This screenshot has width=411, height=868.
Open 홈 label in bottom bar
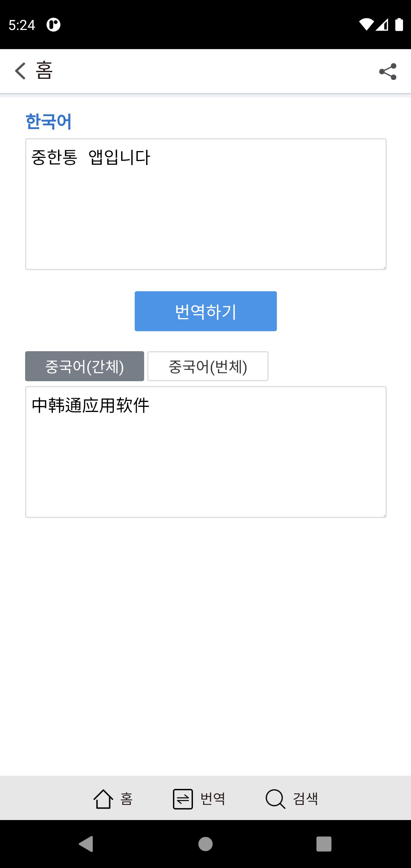pyautogui.click(x=127, y=799)
